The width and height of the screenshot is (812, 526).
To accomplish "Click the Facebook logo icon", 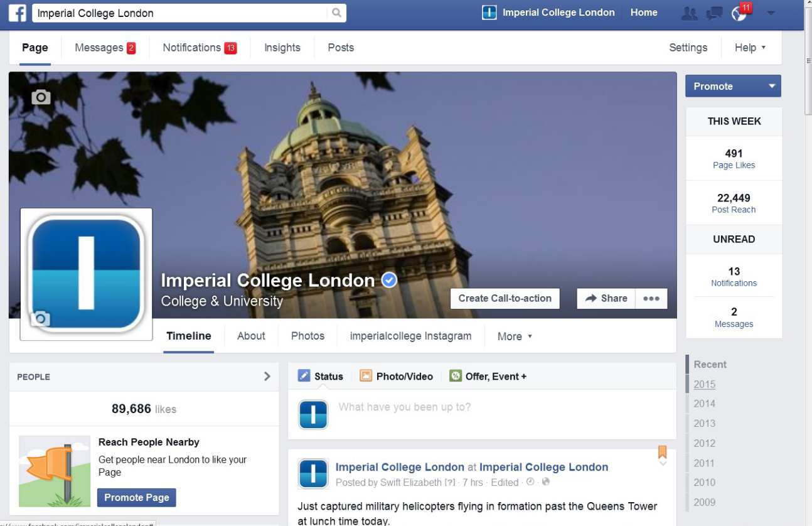I will (x=17, y=13).
